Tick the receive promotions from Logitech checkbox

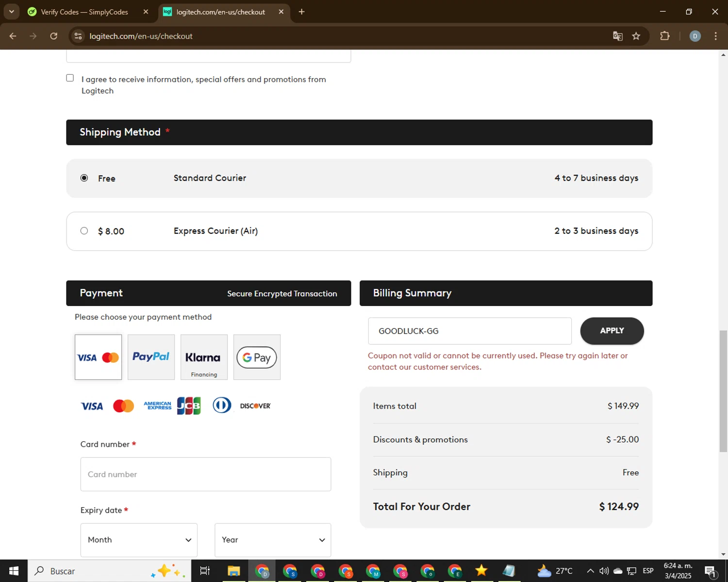click(70, 78)
